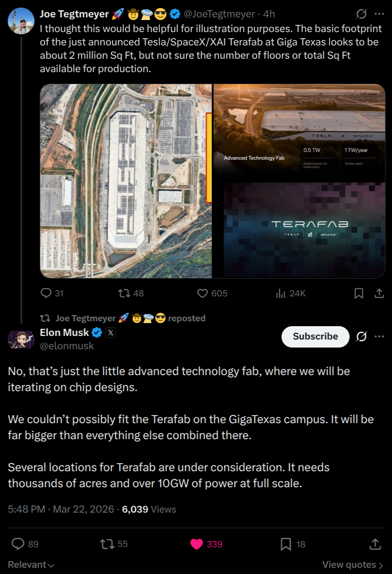Open more options on Elon's post

379,336
